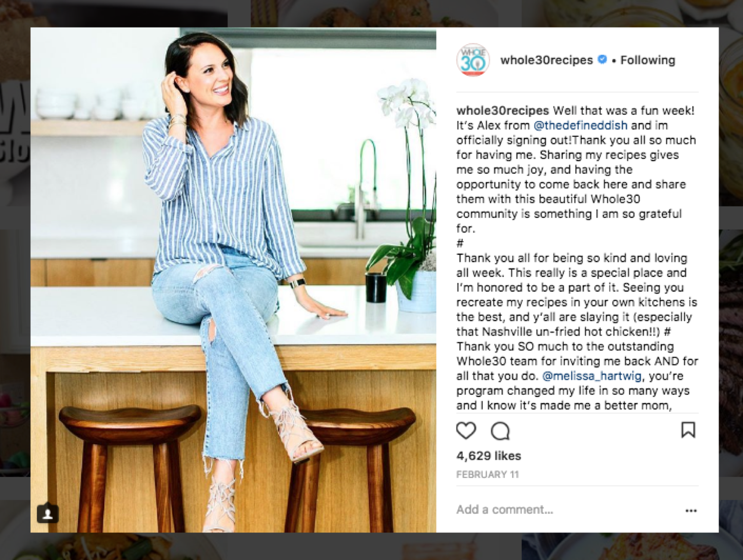Screen dimensions: 743x560
Task: Click the caption text area
Action: click(577, 258)
